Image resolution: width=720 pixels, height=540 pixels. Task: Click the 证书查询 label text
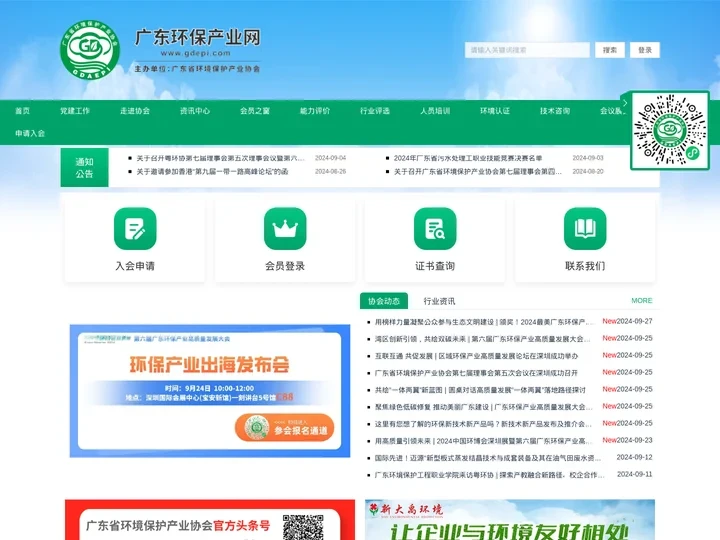pyautogui.click(x=435, y=266)
